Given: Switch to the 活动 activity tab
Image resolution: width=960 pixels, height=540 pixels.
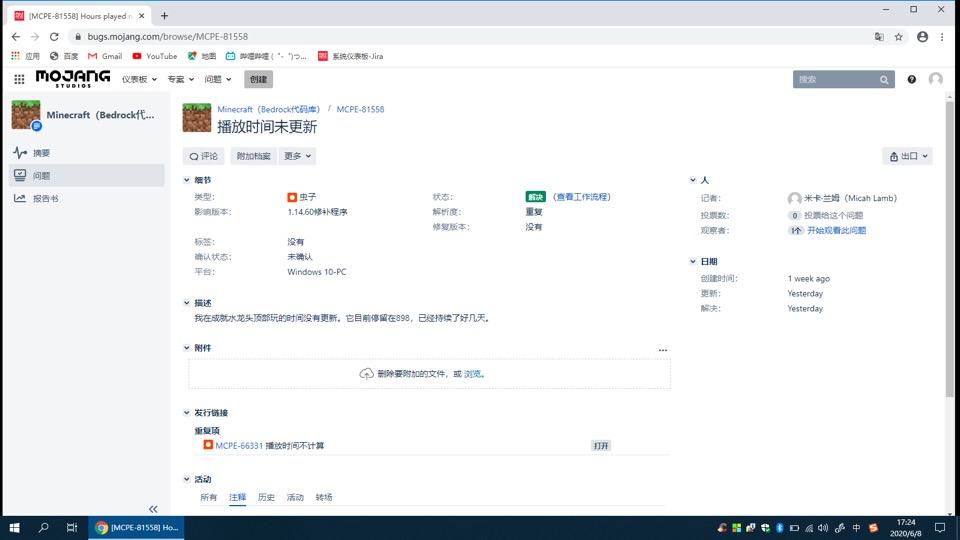Looking at the screenshot, I should click(295, 497).
